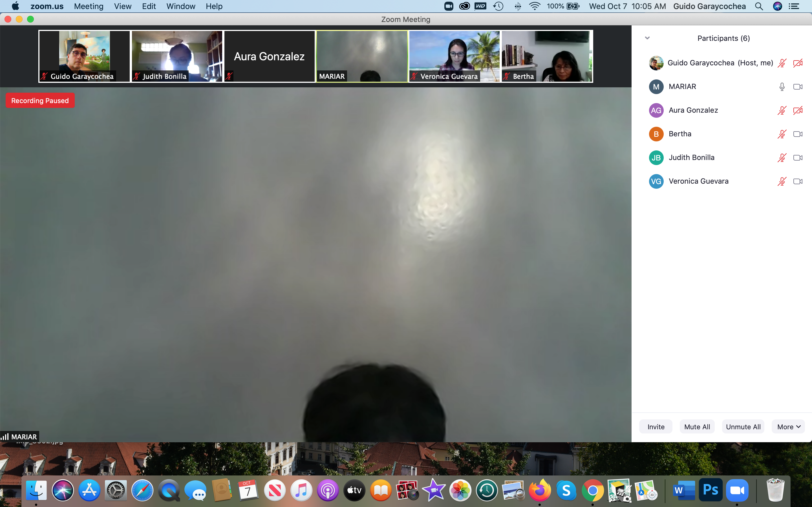Toggle Judith Bonilla's muted microphone icon

pyautogui.click(x=782, y=158)
